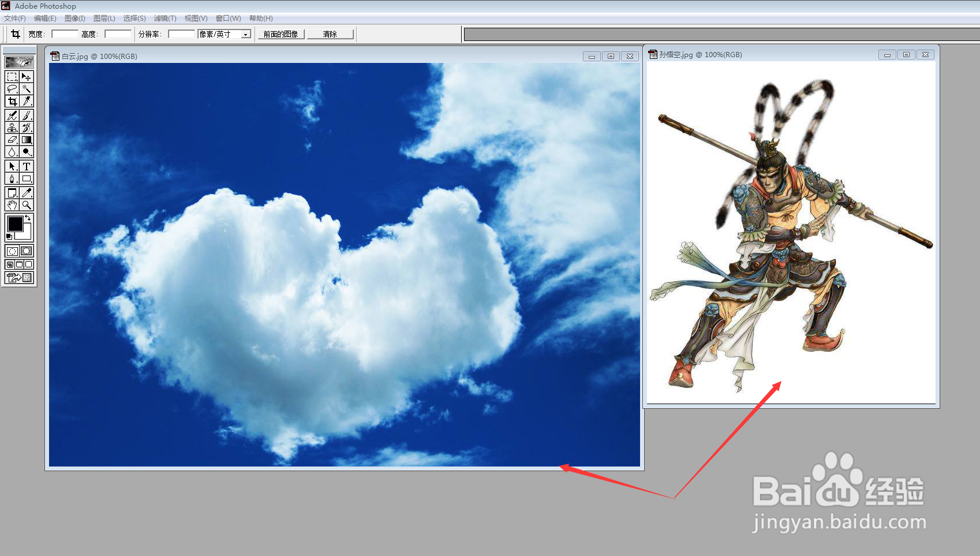Click the 前面的图像 button
The height and width of the screenshot is (556, 980).
(281, 34)
